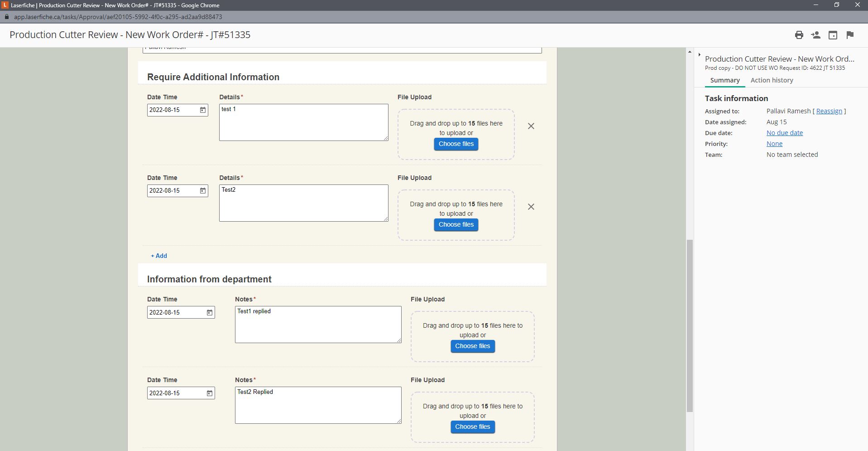Image resolution: width=868 pixels, height=451 pixels.
Task: Close the Chrome window
Action: coord(857,5)
